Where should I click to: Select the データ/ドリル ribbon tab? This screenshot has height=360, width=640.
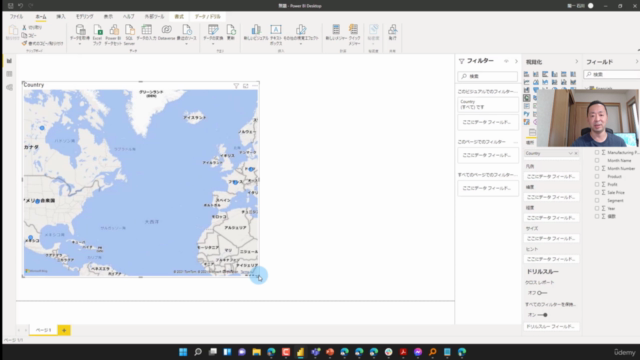208,17
